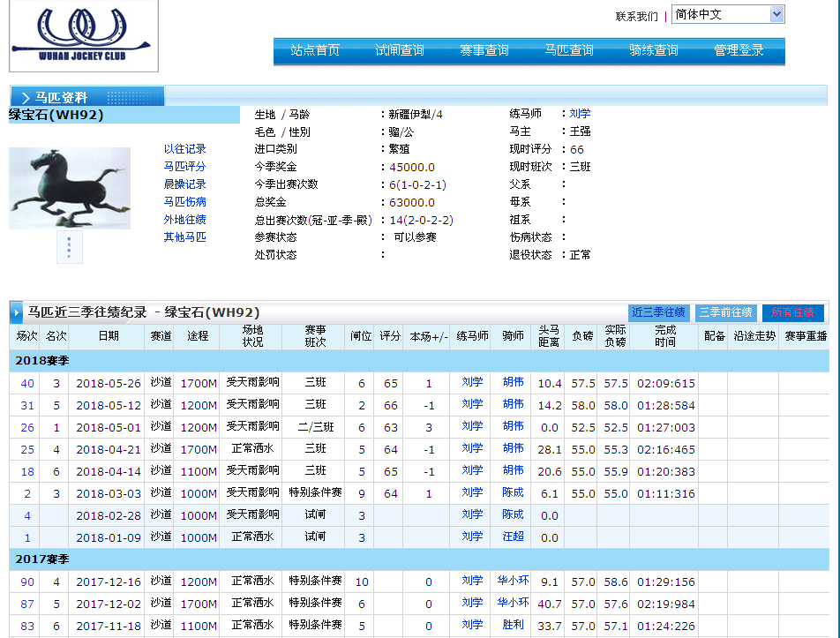Viewport: 840px width, 638px height.
Task: Click arrow icon beside 马匹近三季往绩纪录 header
Action: [17, 312]
